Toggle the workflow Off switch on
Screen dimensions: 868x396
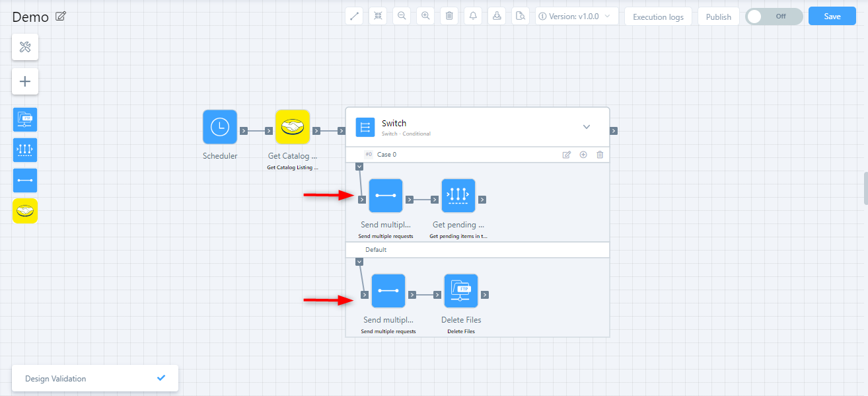pos(774,17)
